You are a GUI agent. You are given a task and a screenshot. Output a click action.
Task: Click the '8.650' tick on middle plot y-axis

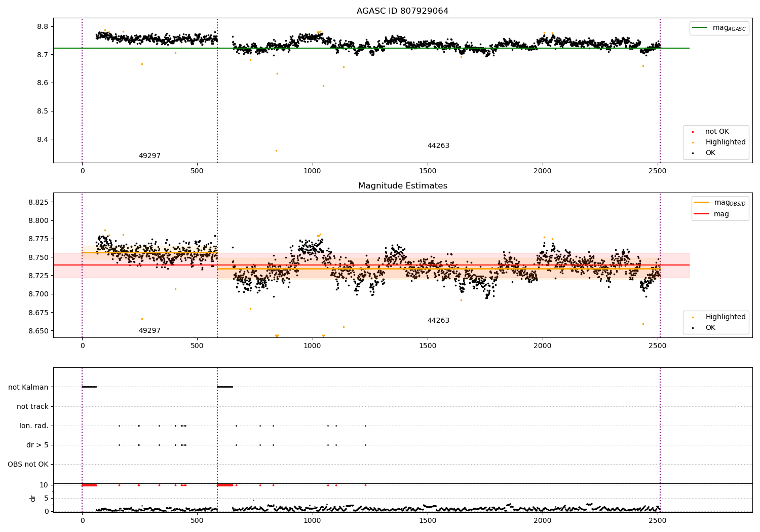point(39,331)
